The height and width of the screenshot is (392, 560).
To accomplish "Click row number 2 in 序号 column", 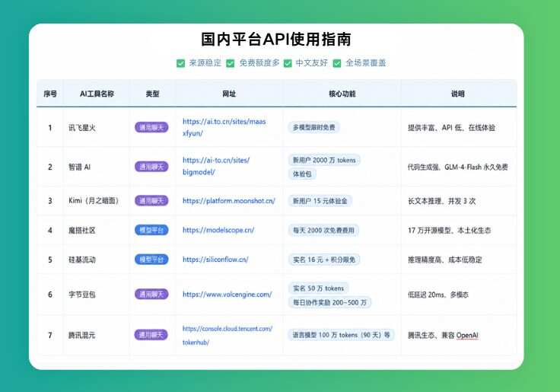I will (50, 167).
